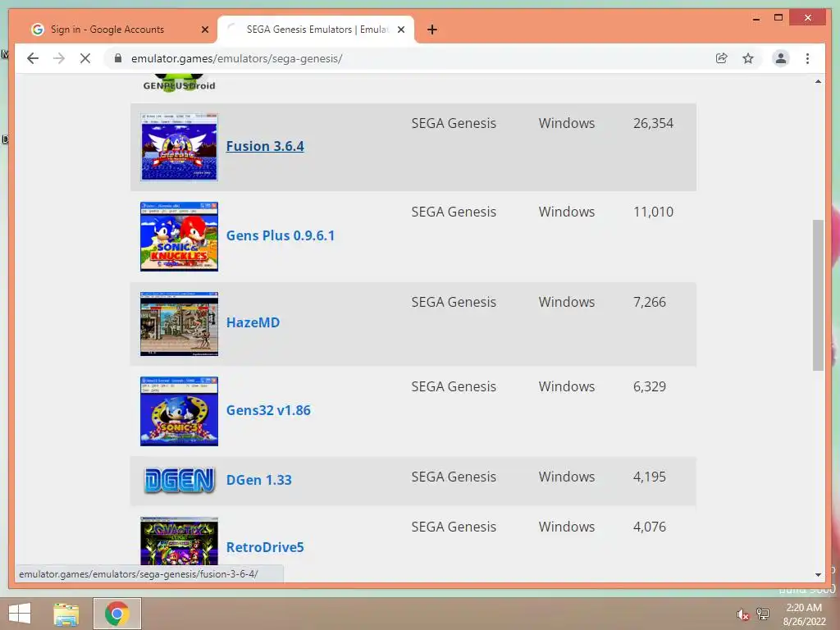Click the 26,354 download count
The image size is (840, 630).
pyautogui.click(x=653, y=123)
